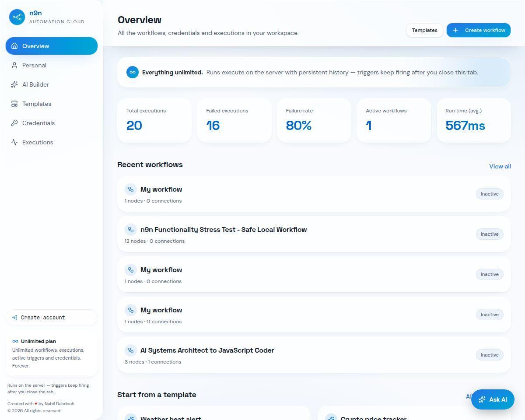Click '12 nodes · 0 connections' text
Image resolution: width=525 pixels, height=420 pixels.
point(154,241)
